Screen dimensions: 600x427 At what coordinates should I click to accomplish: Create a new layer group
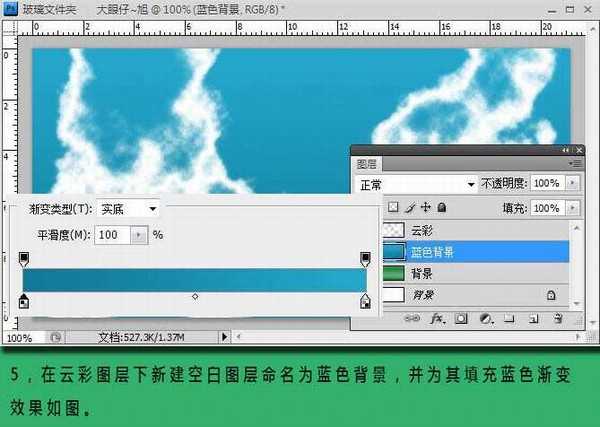(x=509, y=319)
